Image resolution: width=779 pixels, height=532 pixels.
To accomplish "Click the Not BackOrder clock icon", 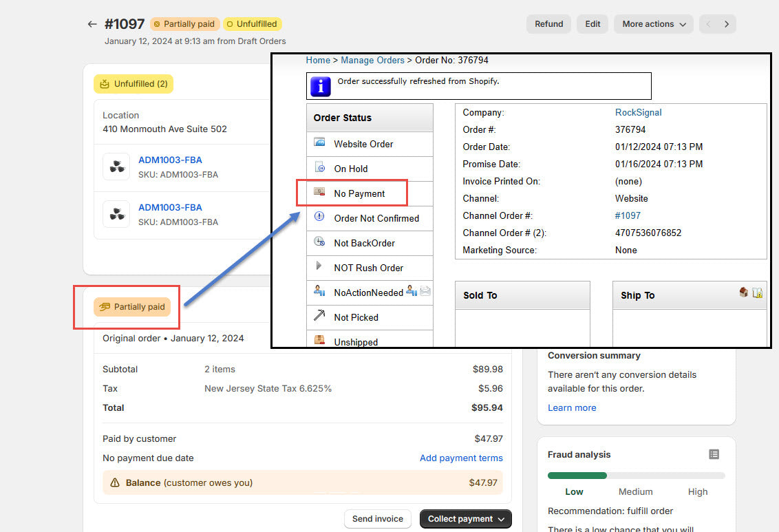I will 319,242.
